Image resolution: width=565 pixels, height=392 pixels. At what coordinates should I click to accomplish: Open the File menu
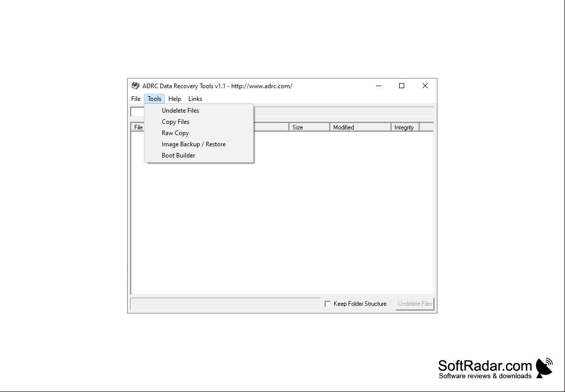pos(136,98)
